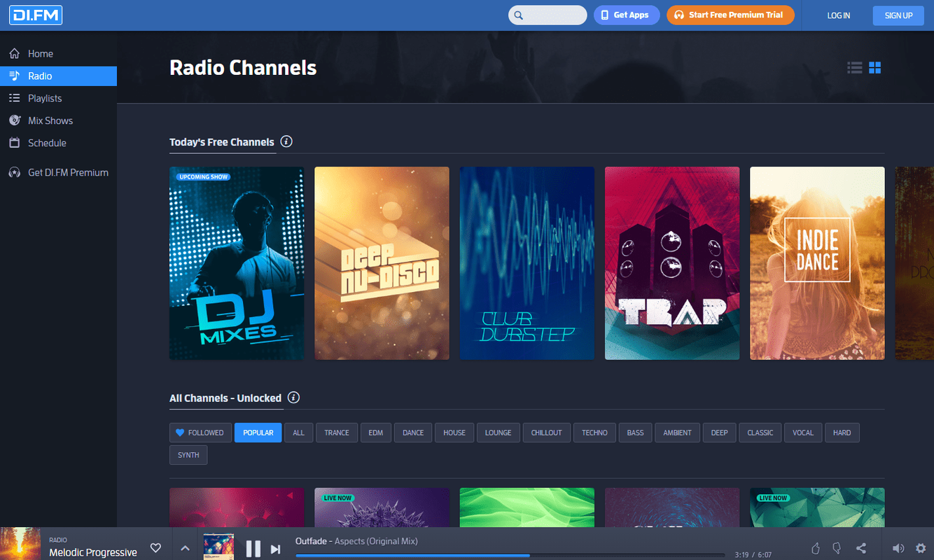This screenshot has width=934, height=560.
Task: Select the SYNTH filter
Action: coord(188,455)
